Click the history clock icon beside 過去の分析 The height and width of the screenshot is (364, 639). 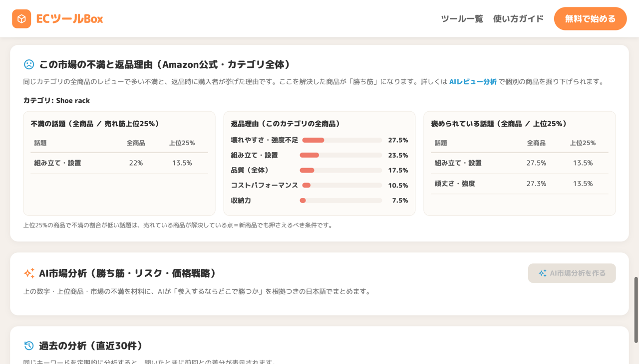(x=29, y=346)
